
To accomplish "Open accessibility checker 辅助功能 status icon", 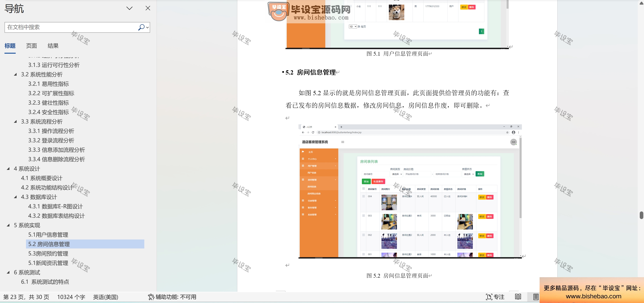I will [172, 297].
